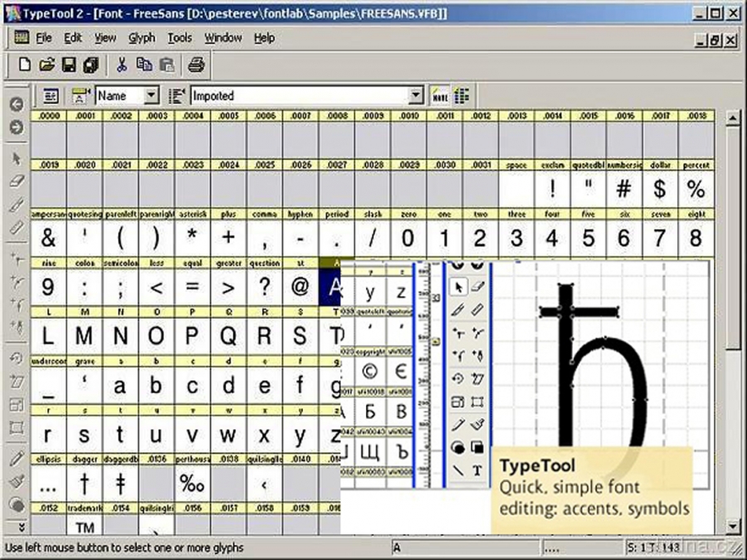Select the Ruler measurement tool
747x560 pixels.
point(17,228)
